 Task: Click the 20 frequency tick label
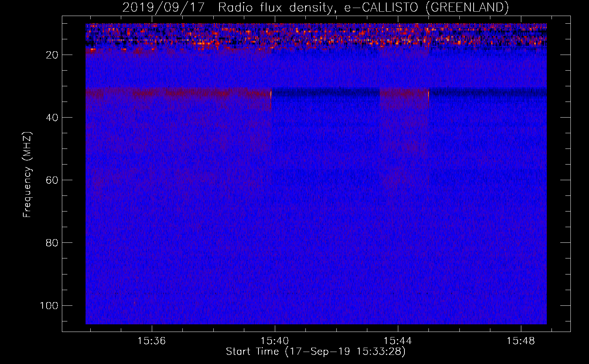(x=52, y=55)
